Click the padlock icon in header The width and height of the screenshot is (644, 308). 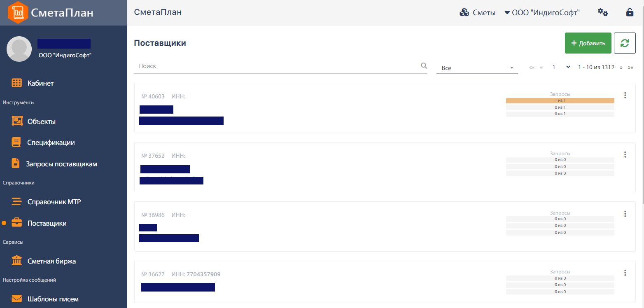(630, 12)
